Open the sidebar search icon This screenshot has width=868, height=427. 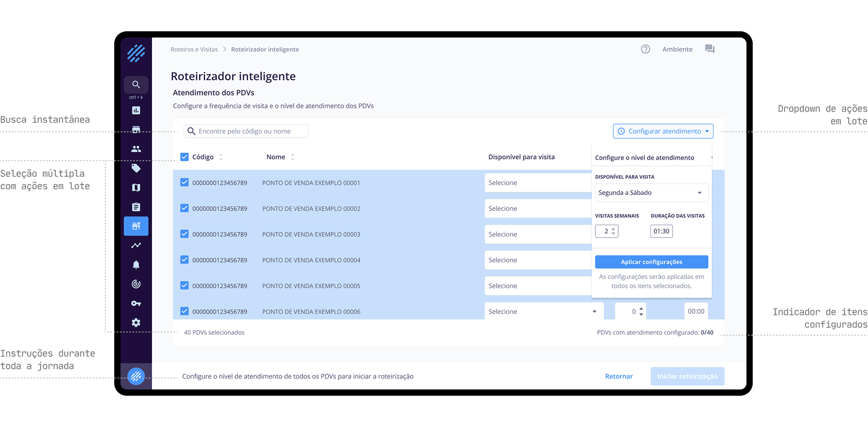point(136,84)
